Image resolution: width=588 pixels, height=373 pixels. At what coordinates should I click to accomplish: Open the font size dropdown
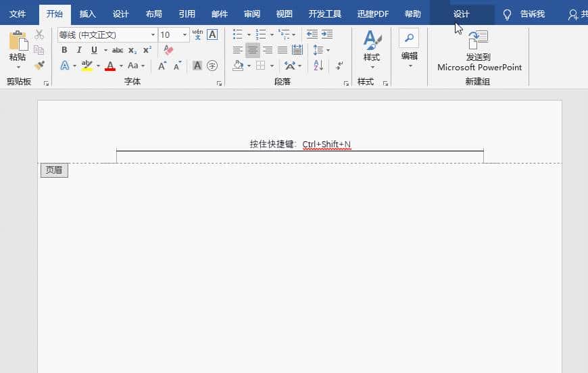[x=185, y=35]
